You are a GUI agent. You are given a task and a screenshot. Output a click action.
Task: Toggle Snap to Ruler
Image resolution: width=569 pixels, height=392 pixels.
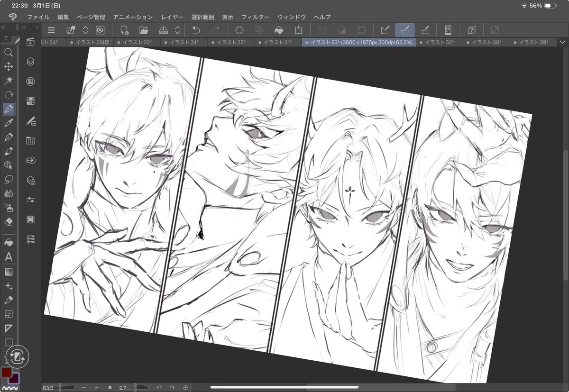point(385,30)
